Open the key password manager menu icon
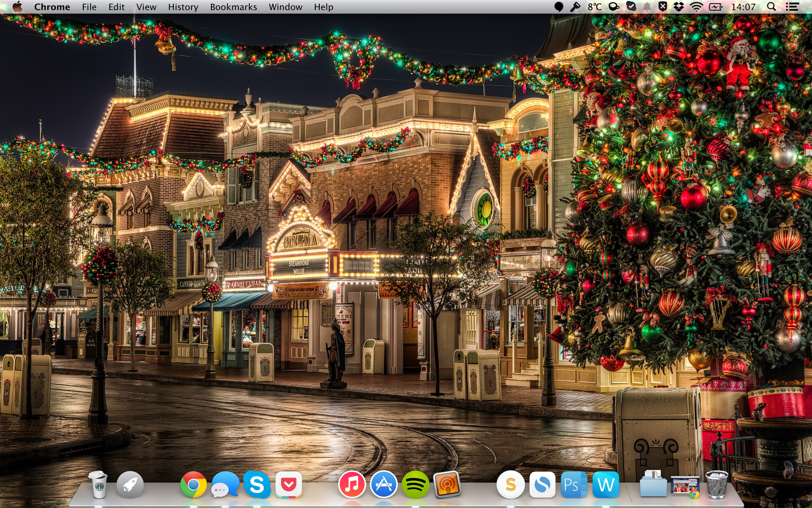This screenshot has height=508, width=812. tap(575, 7)
